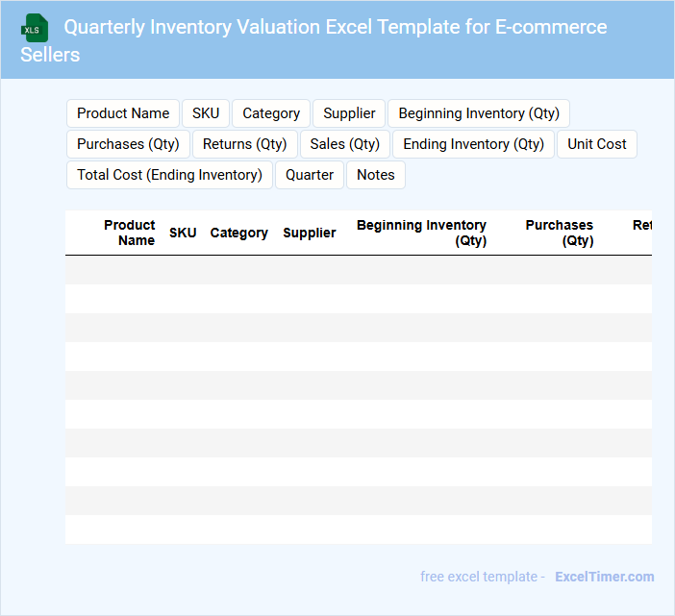The width and height of the screenshot is (675, 616).
Task: Select the Purchases (Qty) tag
Action: (129, 144)
